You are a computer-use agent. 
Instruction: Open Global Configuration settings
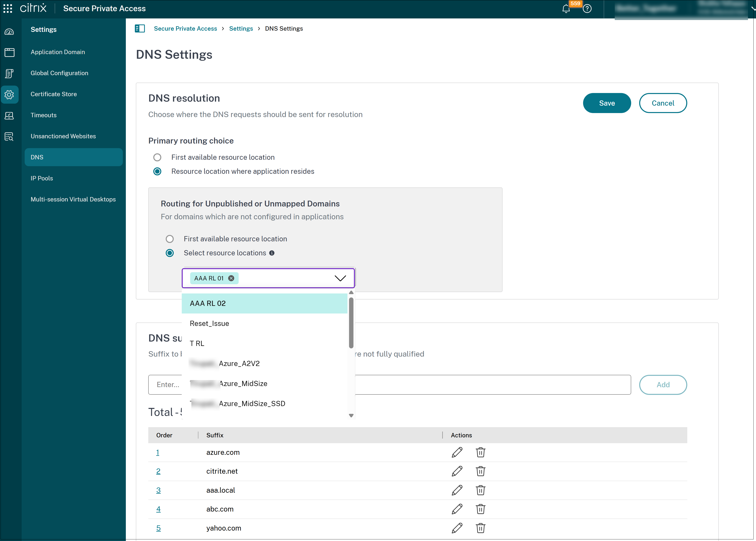(59, 73)
